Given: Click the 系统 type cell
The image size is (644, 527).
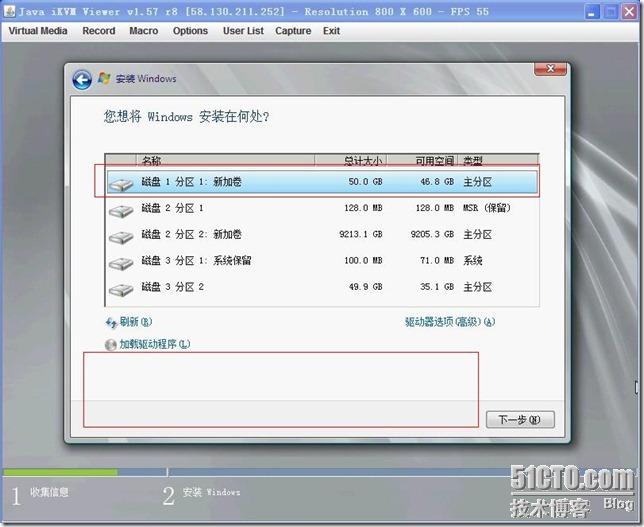Looking at the screenshot, I should [x=473, y=260].
